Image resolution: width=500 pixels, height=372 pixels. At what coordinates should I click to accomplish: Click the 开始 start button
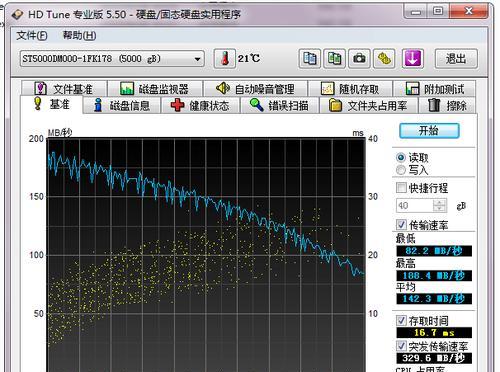tap(429, 131)
